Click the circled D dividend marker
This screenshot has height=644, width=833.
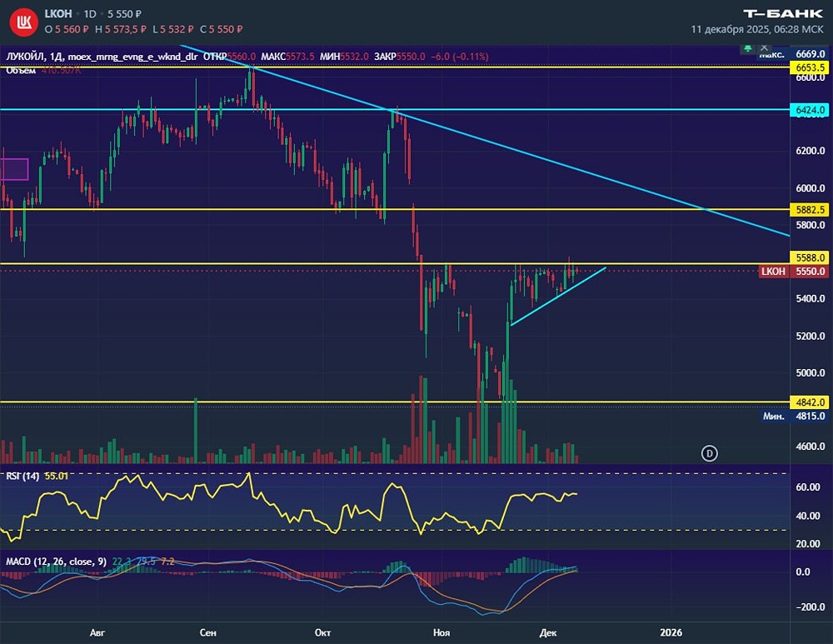pos(709,453)
